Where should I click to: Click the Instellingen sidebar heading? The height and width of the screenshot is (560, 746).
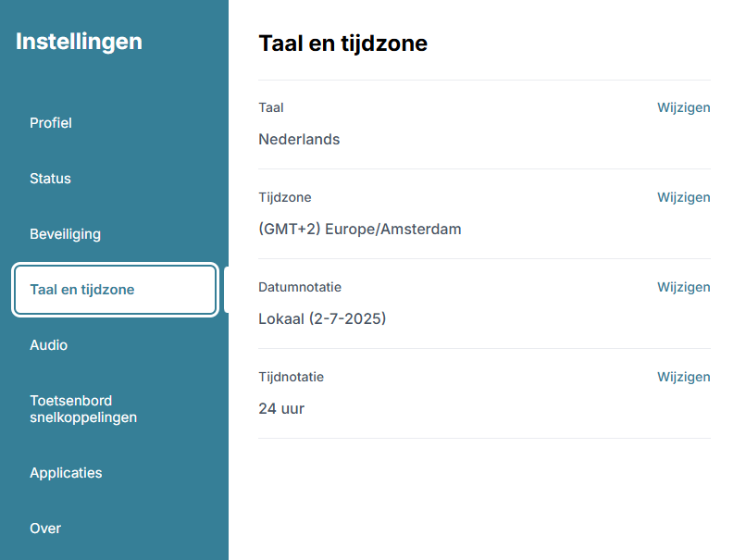pyautogui.click(x=79, y=42)
